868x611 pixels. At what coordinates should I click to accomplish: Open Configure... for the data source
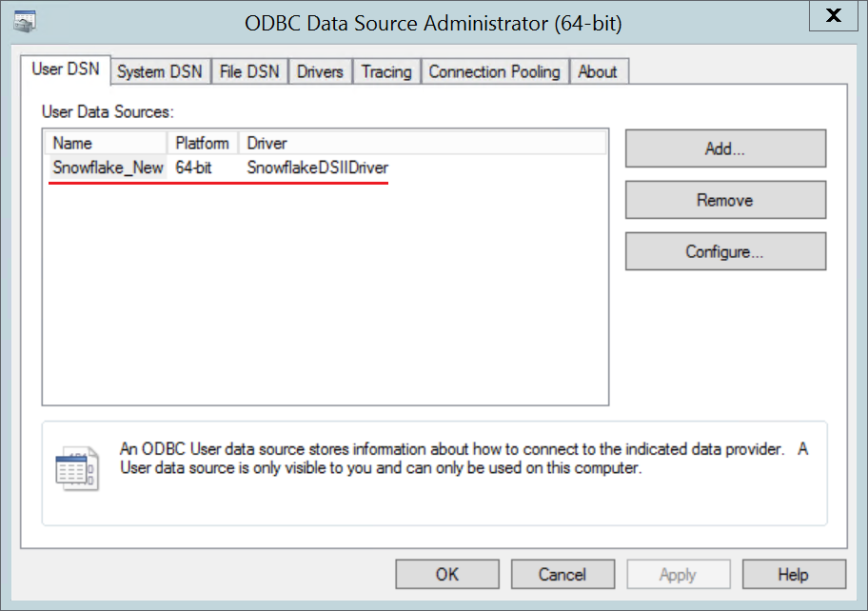[x=725, y=252]
